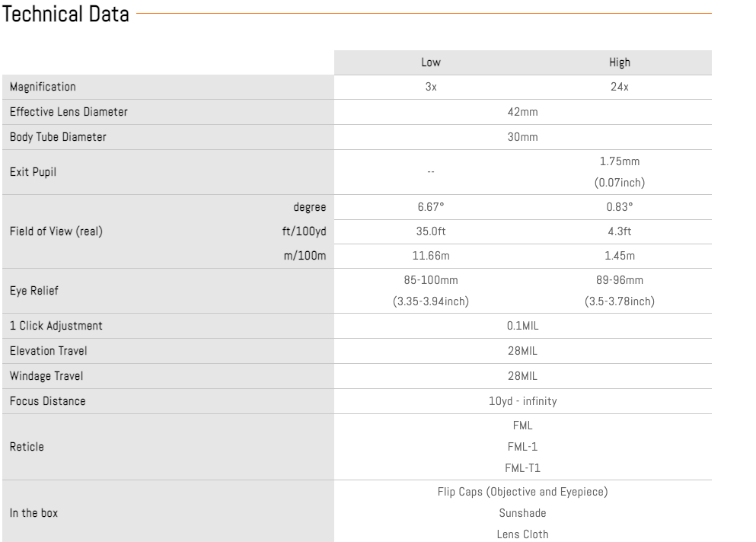Viewport: 756px width, 542px height.
Task: Select the Body Tube Diameter label
Action: click(58, 138)
